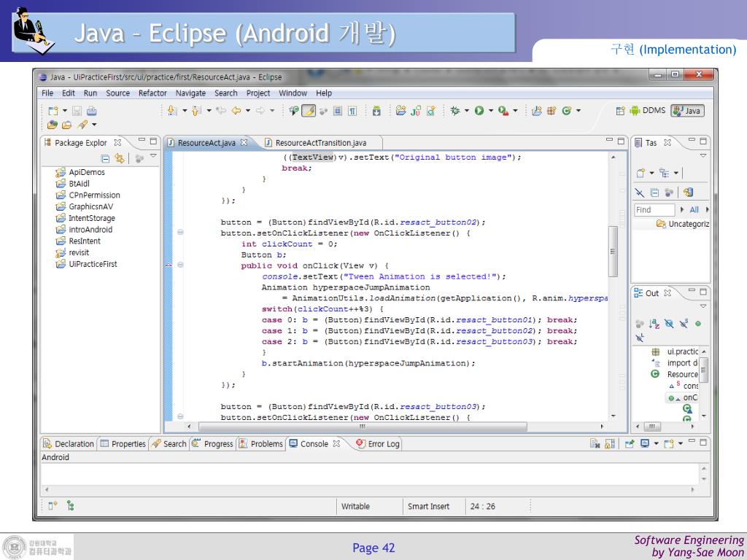Open the Run dropdown arrow

point(491,111)
